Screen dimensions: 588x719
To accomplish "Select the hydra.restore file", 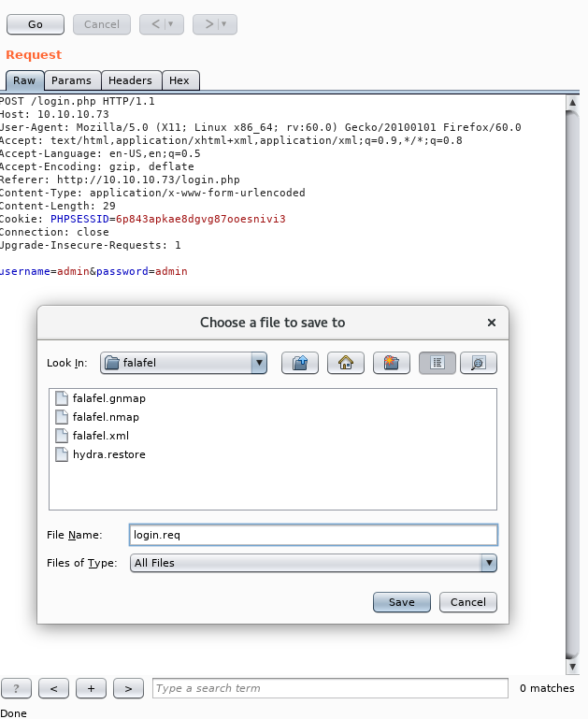I will click(108, 454).
